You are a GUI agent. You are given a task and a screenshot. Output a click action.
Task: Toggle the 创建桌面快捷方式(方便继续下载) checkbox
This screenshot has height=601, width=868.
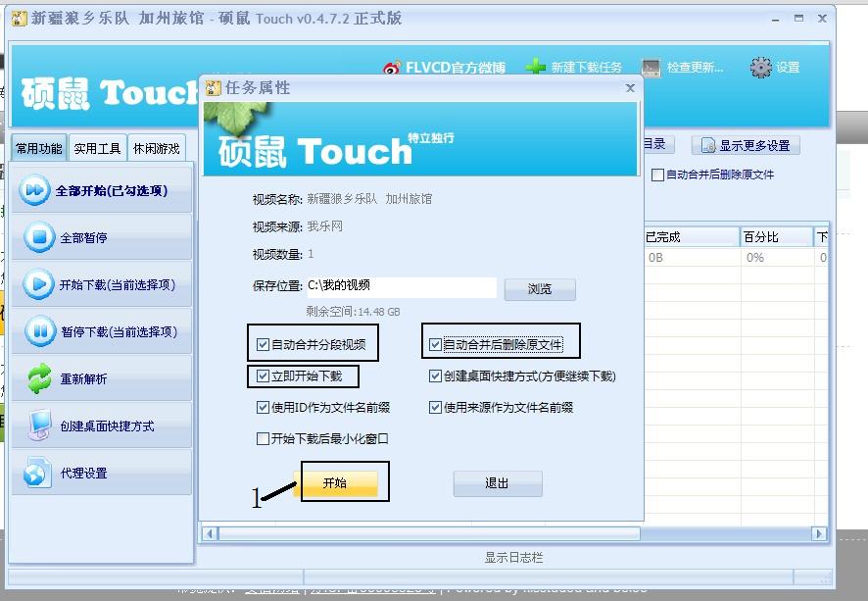(435, 376)
